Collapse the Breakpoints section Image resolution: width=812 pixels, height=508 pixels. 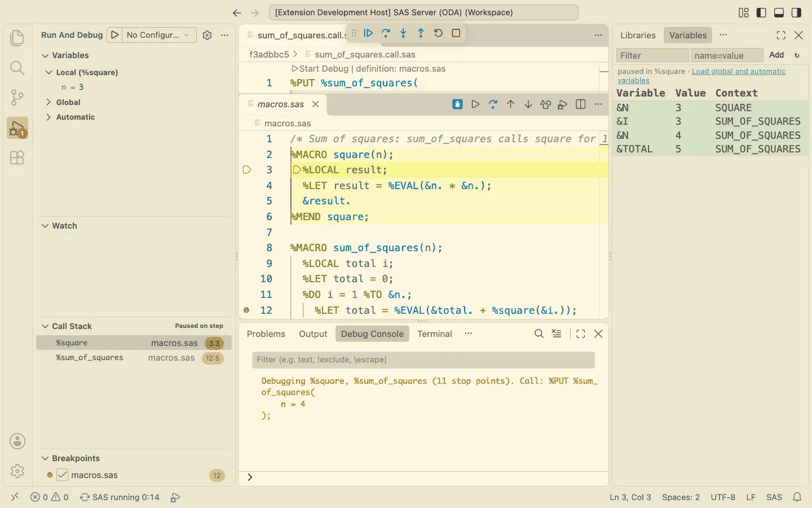pyautogui.click(x=45, y=458)
